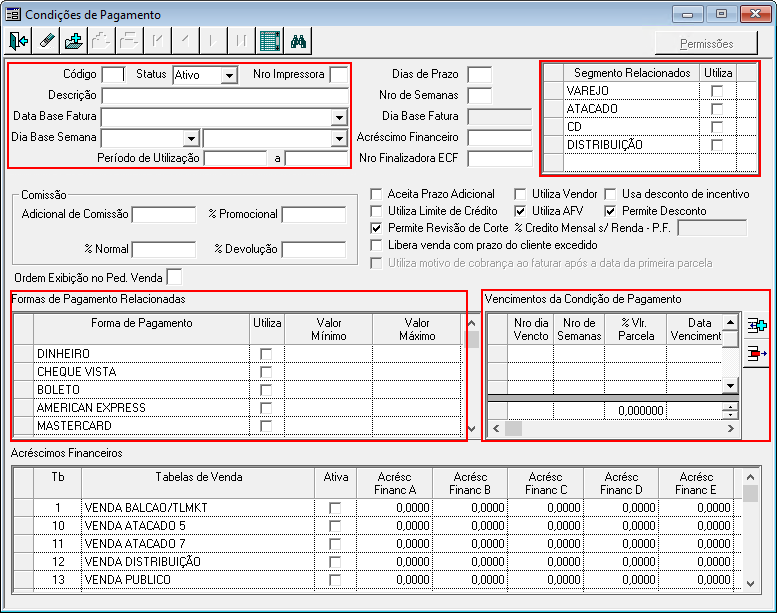Enable Libera venda com prazo excedido
This screenshot has height=613, width=777.
click(377, 245)
